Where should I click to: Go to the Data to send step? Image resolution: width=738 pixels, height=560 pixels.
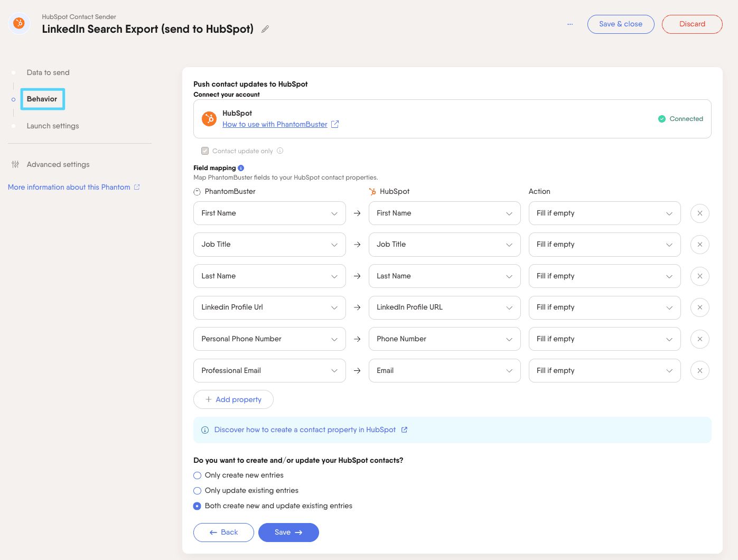[x=48, y=72]
